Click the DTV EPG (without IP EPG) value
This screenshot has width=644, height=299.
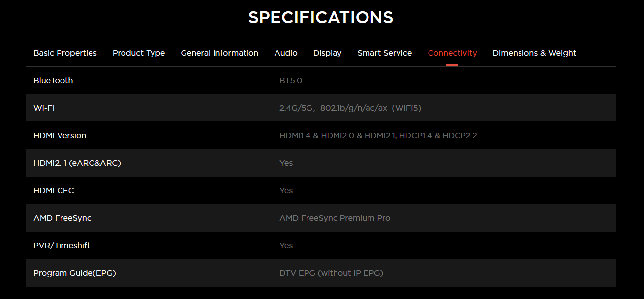(x=332, y=273)
